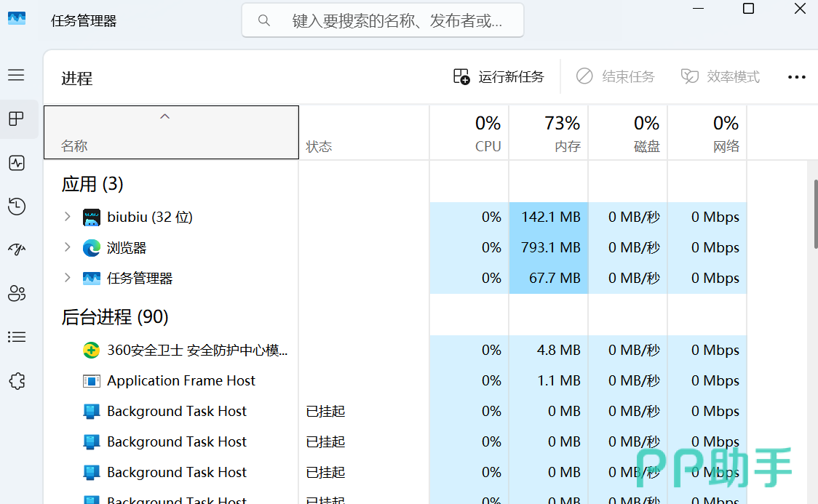Open the Startup apps sidebar icon

pos(16,250)
